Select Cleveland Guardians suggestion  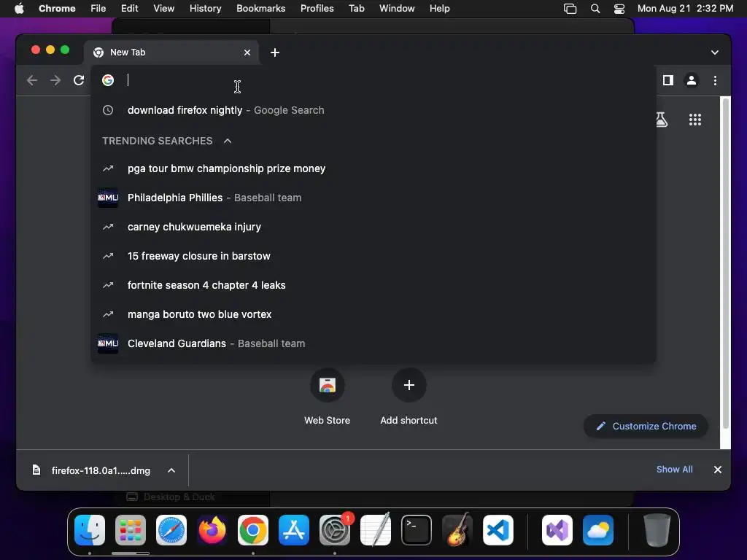tap(373, 343)
